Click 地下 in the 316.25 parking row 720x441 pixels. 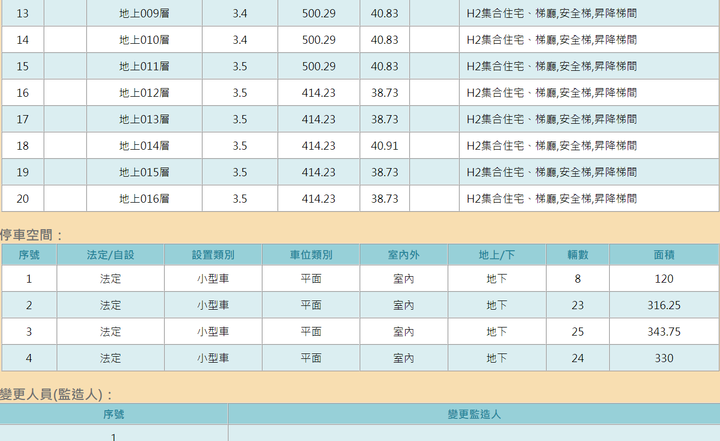[x=497, y=305]
